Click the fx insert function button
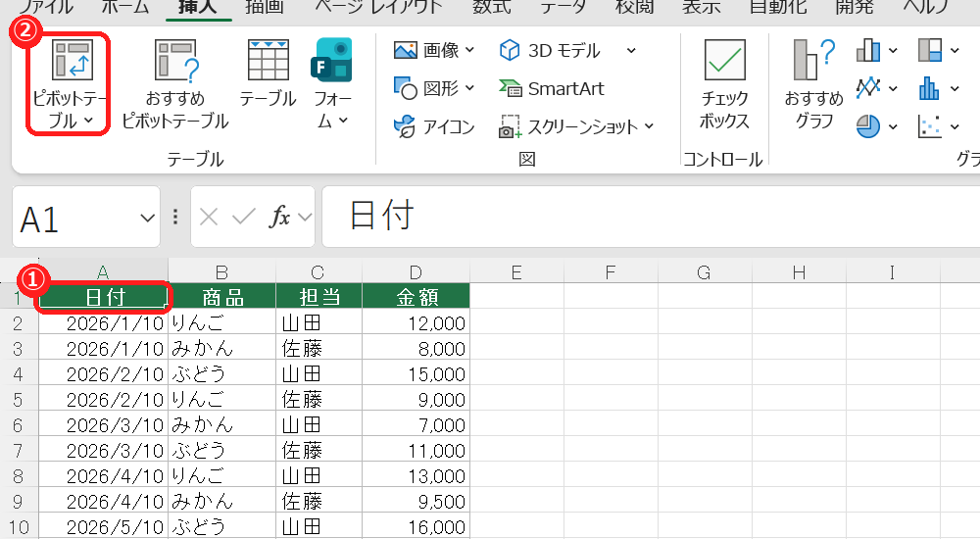This screenshot has width=980, height=539. click(279, 217)
